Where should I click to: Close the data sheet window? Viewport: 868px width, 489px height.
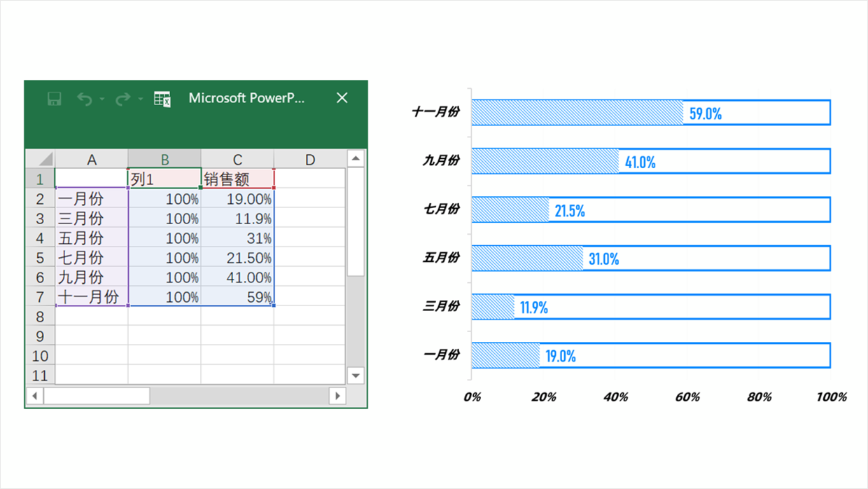342,98
